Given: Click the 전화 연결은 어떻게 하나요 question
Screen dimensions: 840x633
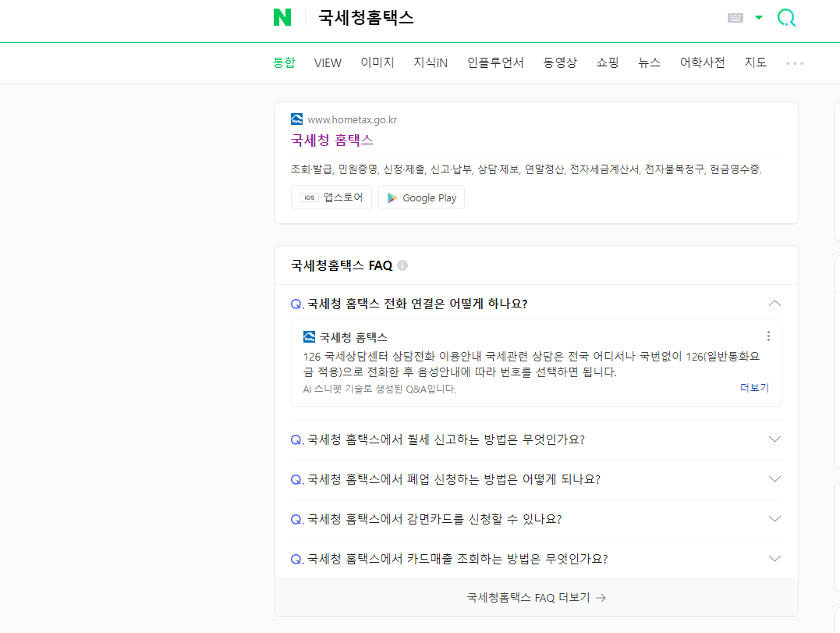Looking at the screenshot, I should (417, 304).
